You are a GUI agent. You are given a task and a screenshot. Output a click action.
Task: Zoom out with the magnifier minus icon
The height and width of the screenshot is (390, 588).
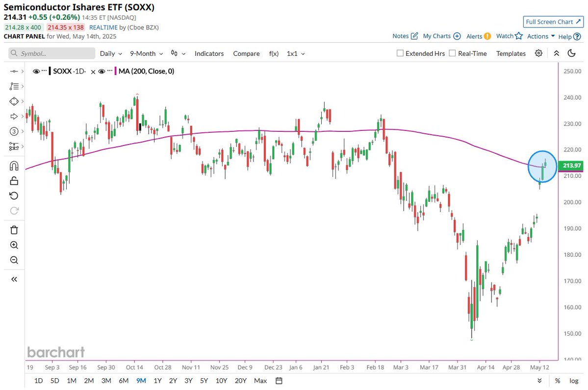tap(14, 260)
